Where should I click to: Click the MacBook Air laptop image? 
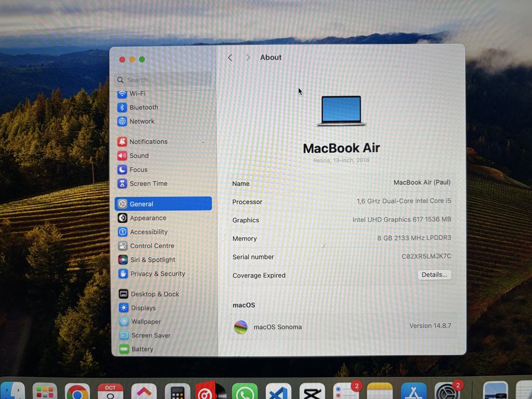341,111
